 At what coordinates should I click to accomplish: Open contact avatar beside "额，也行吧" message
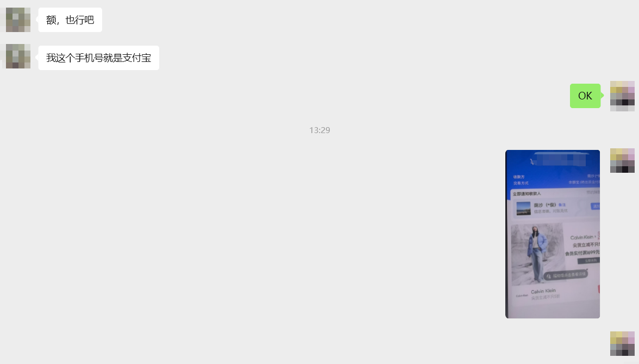click(x=18, y=20)
